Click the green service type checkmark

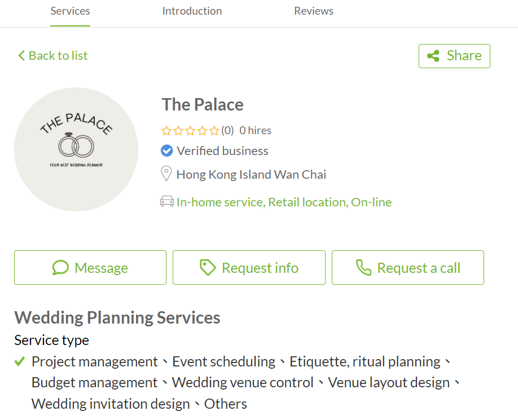coord(20,361)
